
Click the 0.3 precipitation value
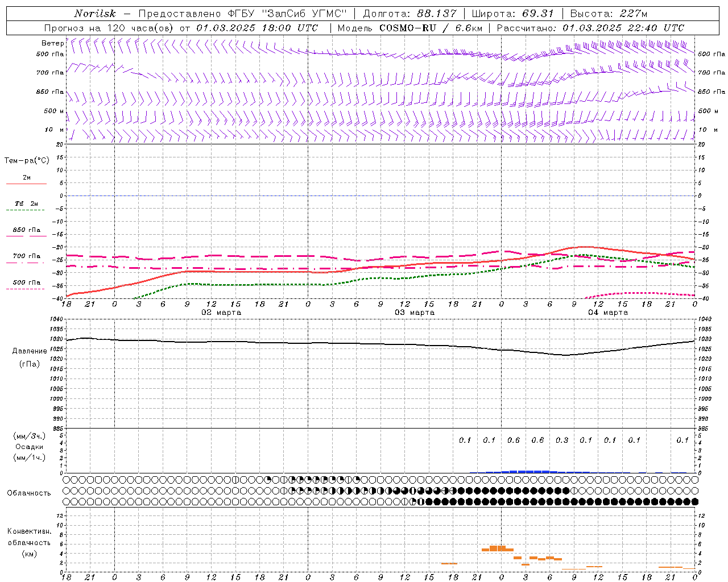point(562,440)
